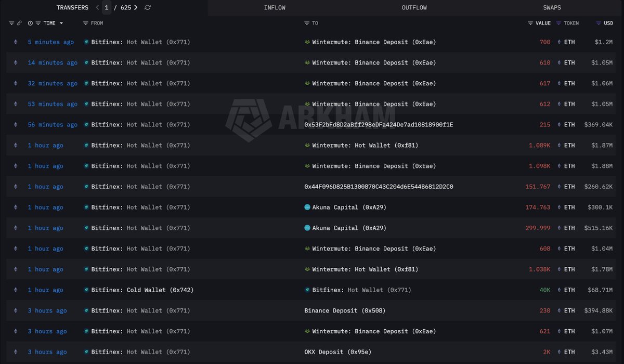Open the '53 minutes ago' transaction link
Image resolution: width=624 pixels, height=364 pixels.
coord(53,104)
